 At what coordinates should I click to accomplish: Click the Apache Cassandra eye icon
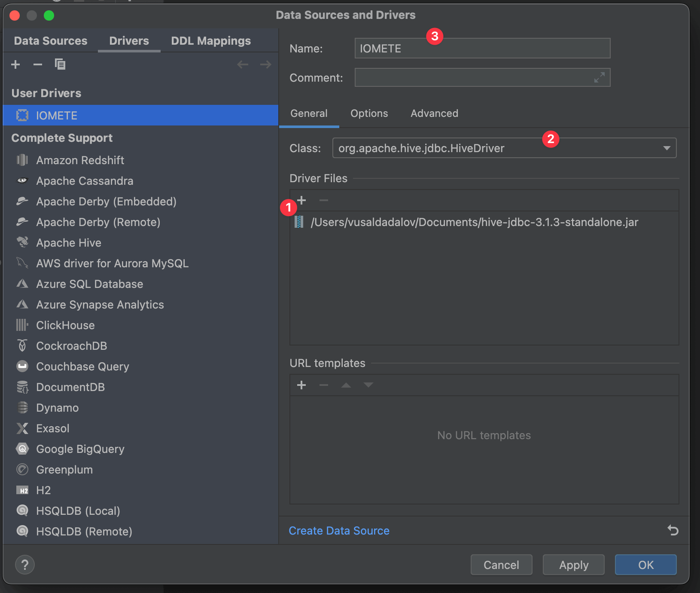(22, 180)
